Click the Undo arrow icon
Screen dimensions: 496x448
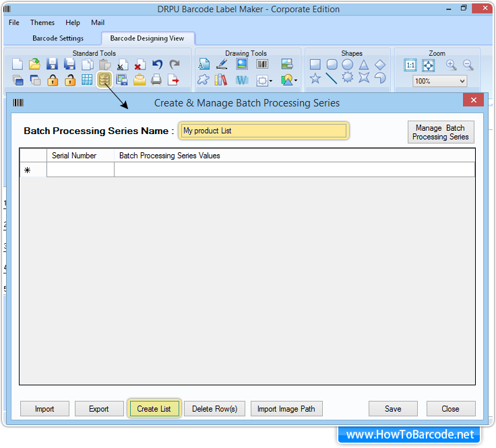tap(157, 65)
